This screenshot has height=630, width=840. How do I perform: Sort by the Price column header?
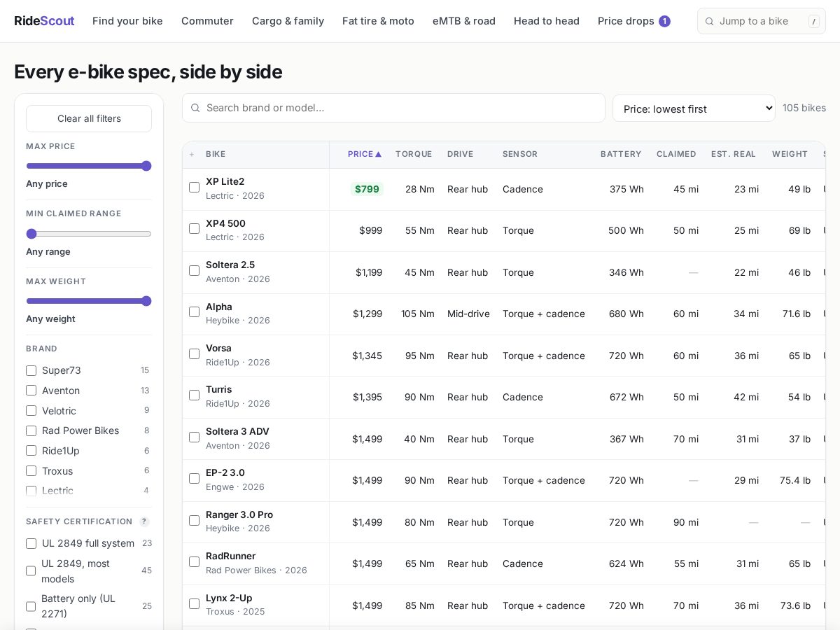[365, 154]
